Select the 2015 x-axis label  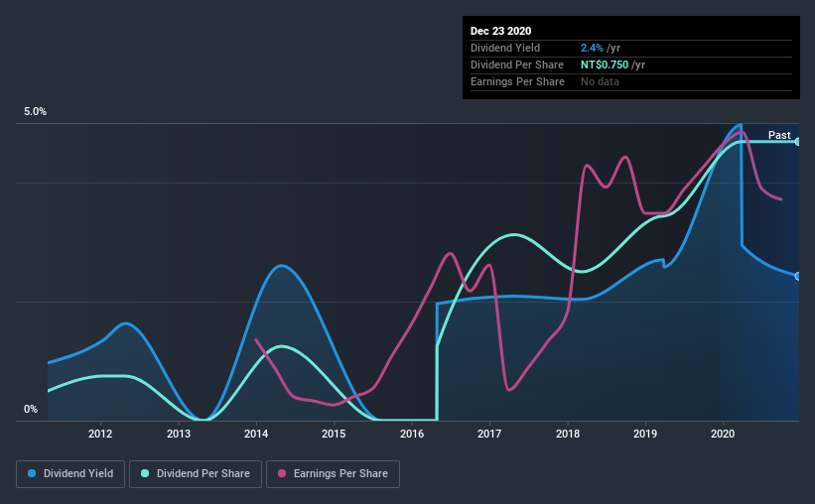point(334,434)
